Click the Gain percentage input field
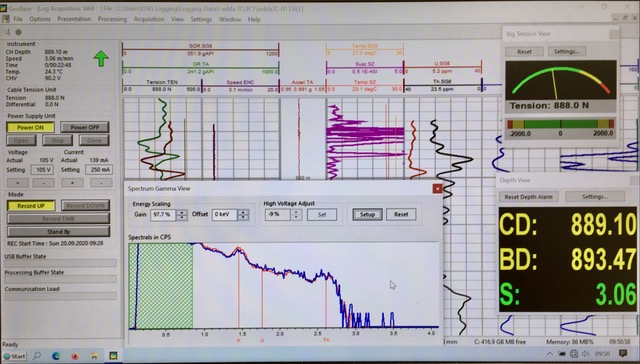640x364 pixels. coord(163,215)
